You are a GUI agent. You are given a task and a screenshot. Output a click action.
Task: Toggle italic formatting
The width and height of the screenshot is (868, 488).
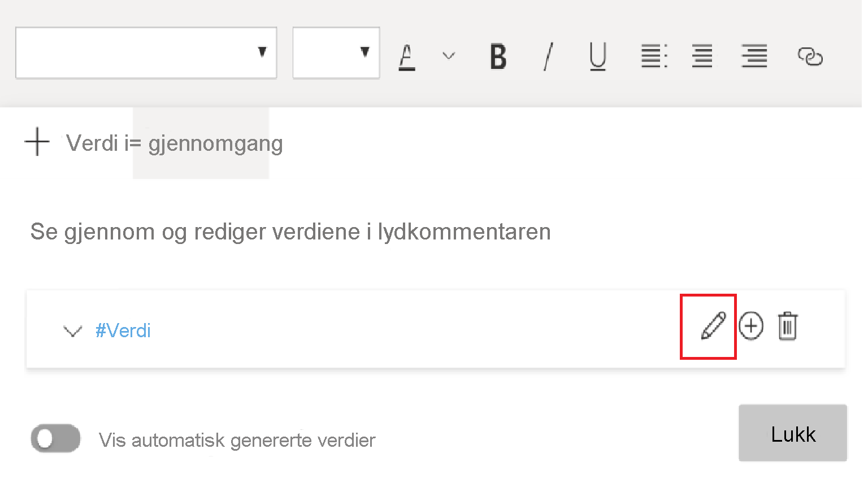pos(548,56)
